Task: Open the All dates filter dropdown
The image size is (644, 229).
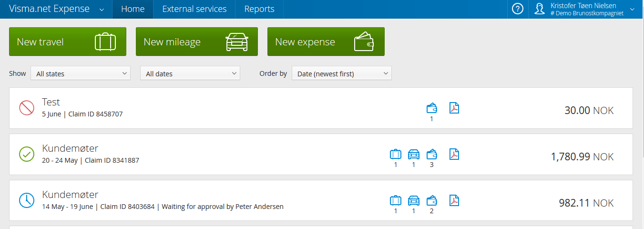Action: pos(190,73)
